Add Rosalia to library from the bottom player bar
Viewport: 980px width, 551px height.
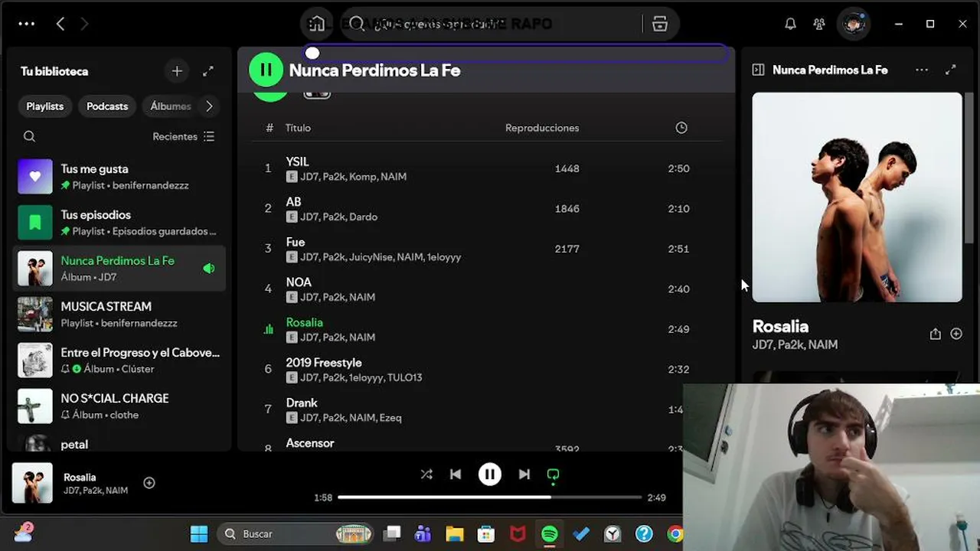(x=149, y=483)
